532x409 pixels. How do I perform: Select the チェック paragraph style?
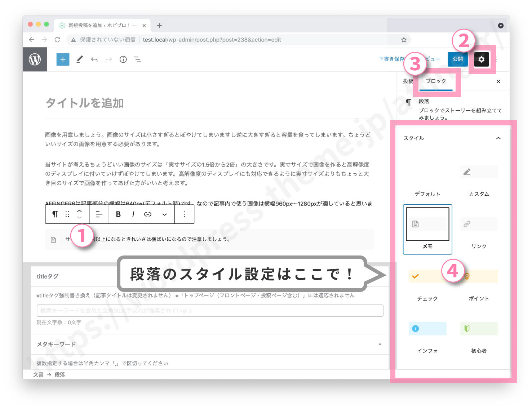point(427,282)
